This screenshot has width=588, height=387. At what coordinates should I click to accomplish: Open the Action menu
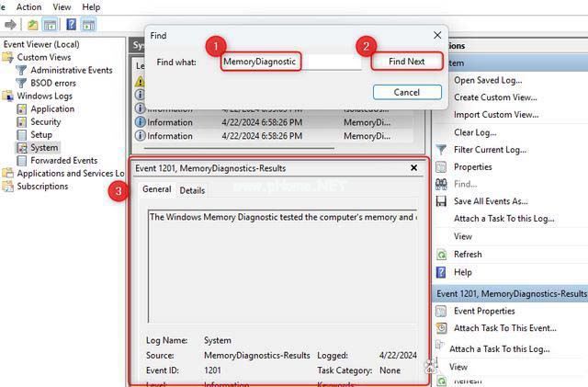28,6
